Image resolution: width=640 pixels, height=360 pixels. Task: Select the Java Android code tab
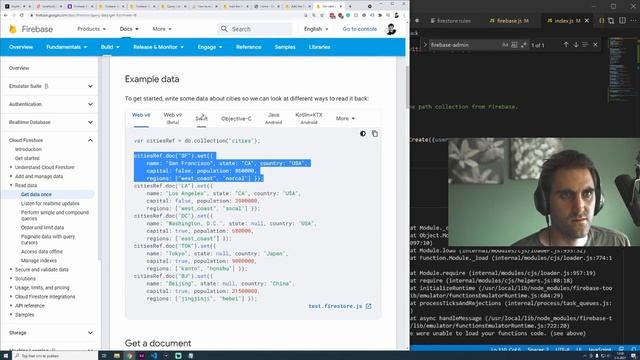coord(273,118)
